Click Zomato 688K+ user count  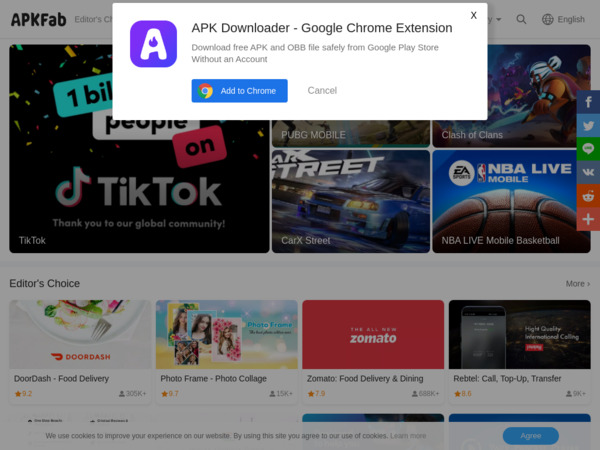tap(425, 393)
